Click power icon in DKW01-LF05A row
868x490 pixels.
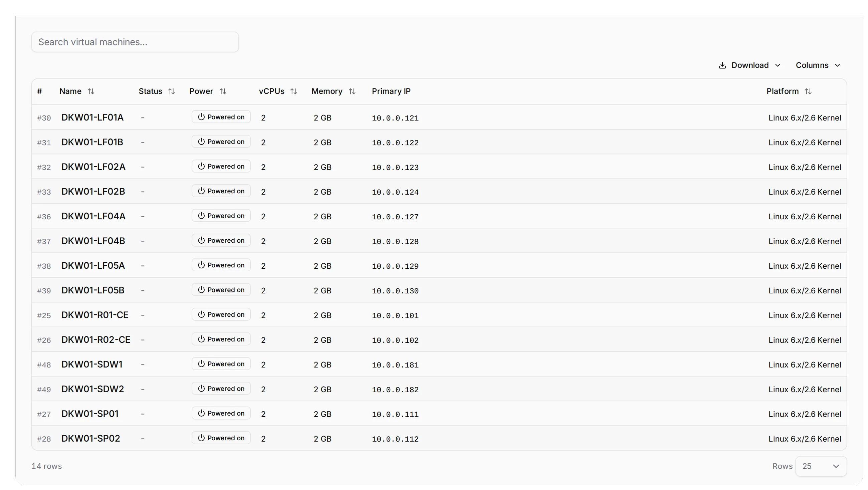click(201, 265)
